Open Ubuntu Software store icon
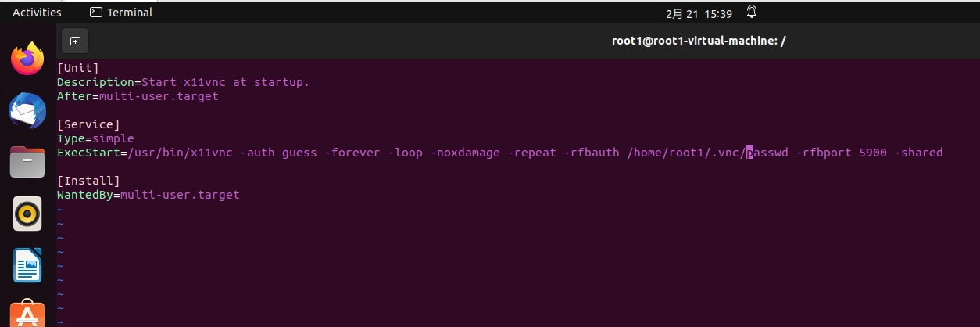Image resolution: width=980 pixels, height=327 pixels. click(27, 314)
